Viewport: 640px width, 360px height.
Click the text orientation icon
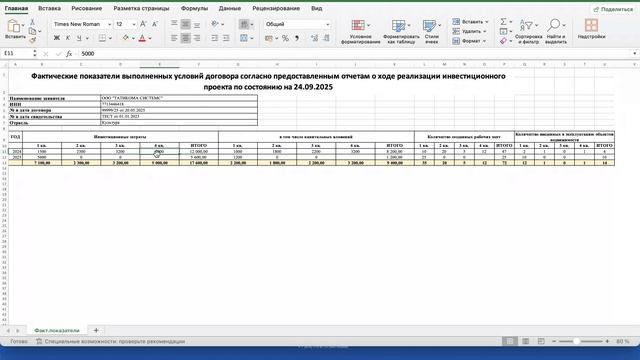click(215, 24)
